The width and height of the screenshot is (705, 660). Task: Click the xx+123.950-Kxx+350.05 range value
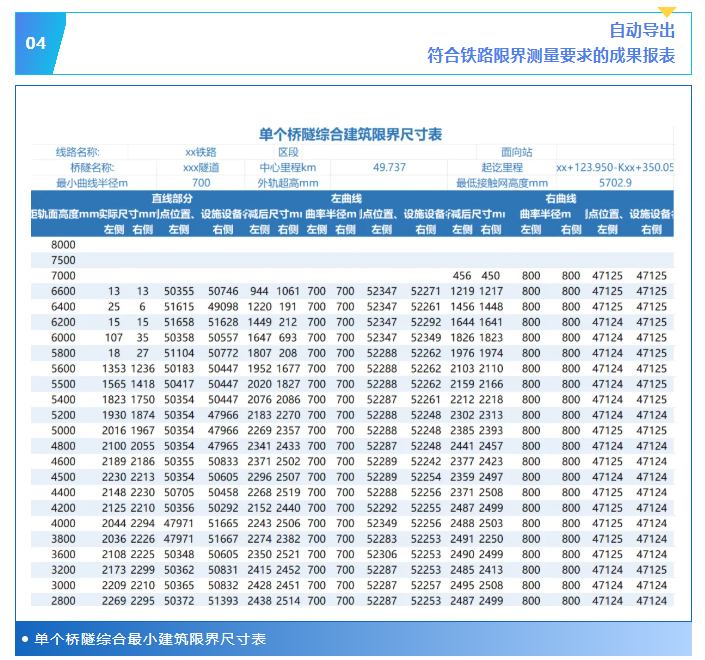point(615,167)
